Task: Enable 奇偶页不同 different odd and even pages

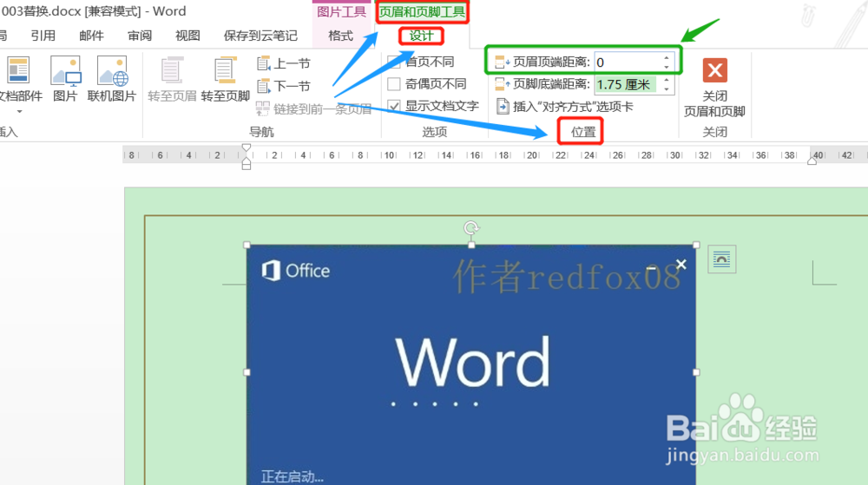Action: pos(394,84)
